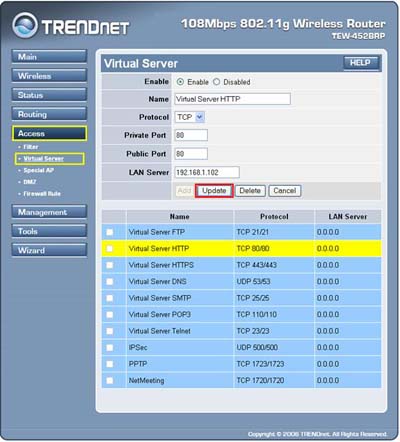Viewport: 400px width, 442px height.
Task: Go to the Management section
Action: click(x=49, y=212)
